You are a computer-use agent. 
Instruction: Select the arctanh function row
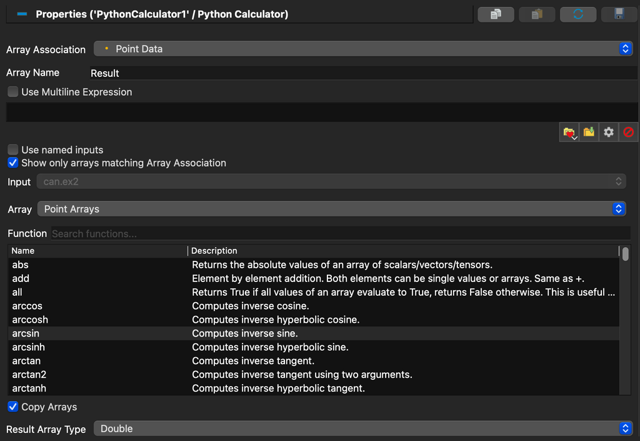[x=313, y=388]
